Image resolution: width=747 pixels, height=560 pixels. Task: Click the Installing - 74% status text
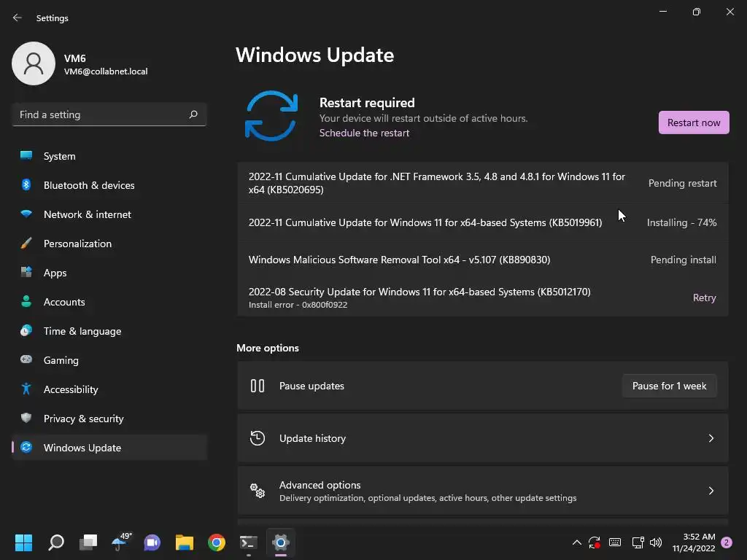pyautogui.click(x=681, y=222)
